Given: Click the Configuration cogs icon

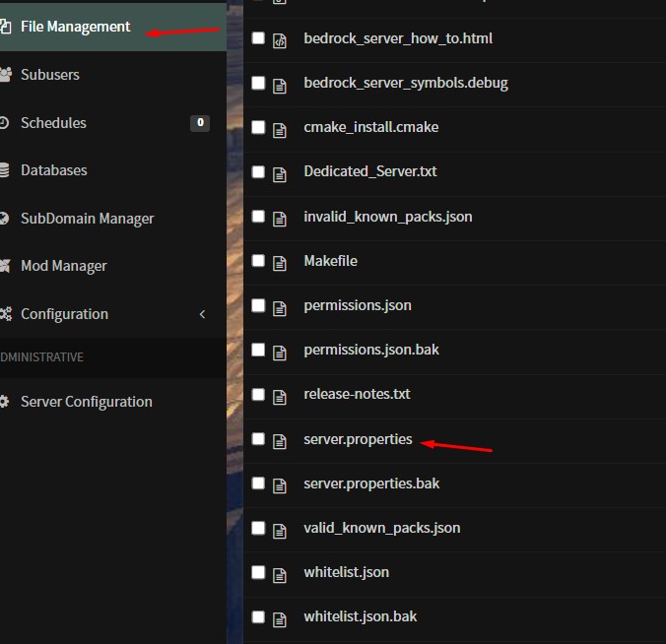Looking at the screenshot, I should [x=6, y=314].
